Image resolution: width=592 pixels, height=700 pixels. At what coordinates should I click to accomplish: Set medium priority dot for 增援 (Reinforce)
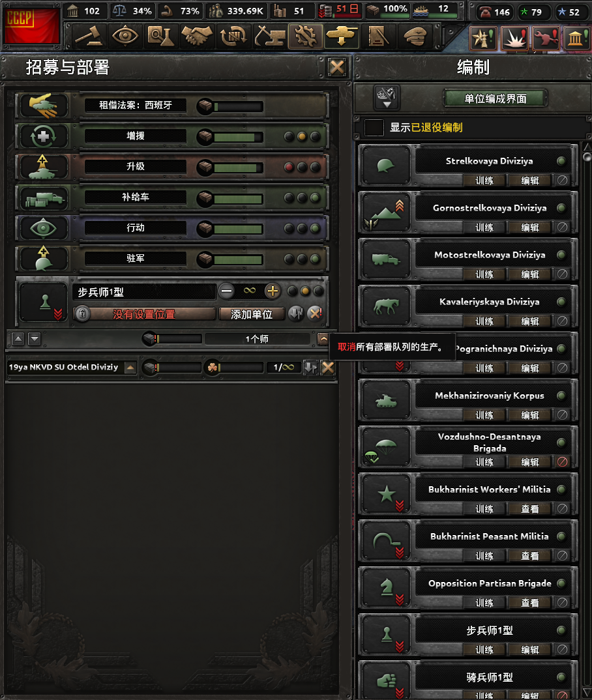pyautogui.click(x=303, y=137)
